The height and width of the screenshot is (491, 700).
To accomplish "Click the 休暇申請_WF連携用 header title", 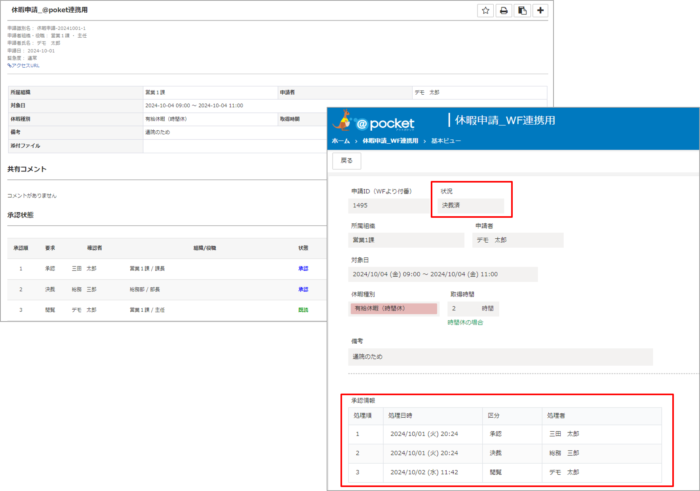I will click(x=505, y=121).
